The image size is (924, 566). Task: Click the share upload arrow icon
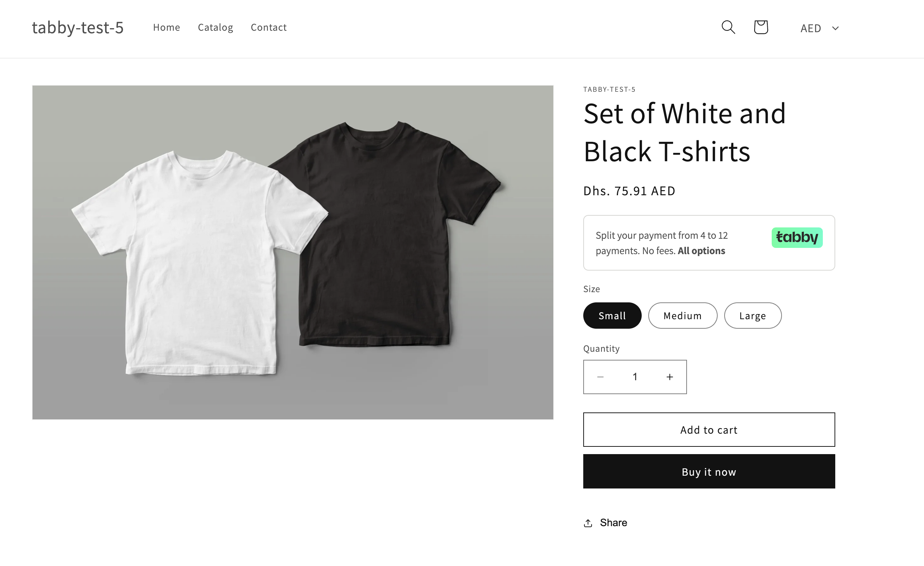[588, 523]
